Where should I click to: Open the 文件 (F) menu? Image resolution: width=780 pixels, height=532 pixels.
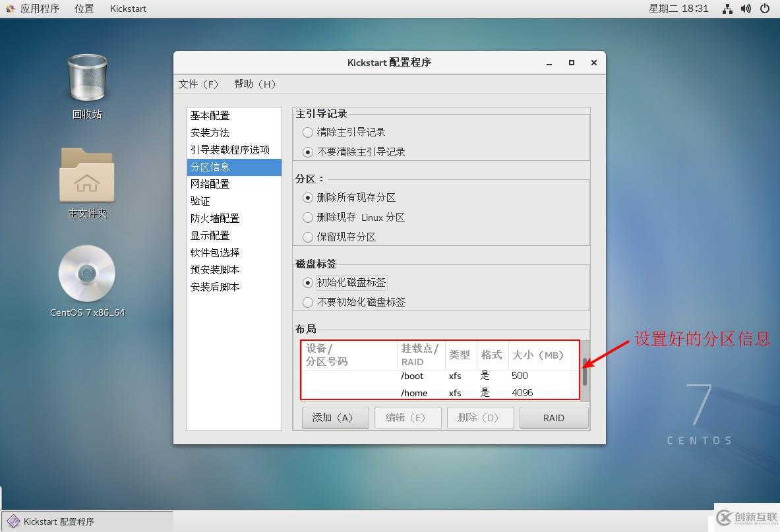198,84
